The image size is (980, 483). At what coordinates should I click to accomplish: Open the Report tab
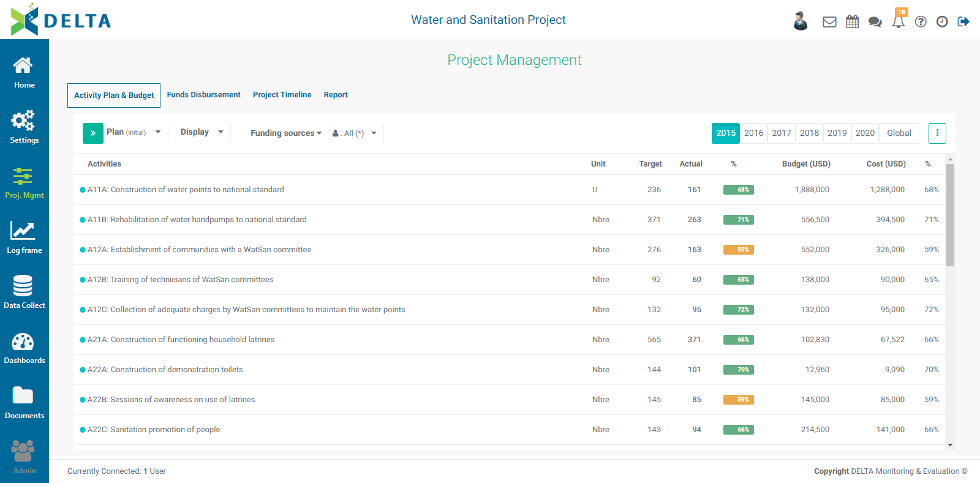coord(336,95)
